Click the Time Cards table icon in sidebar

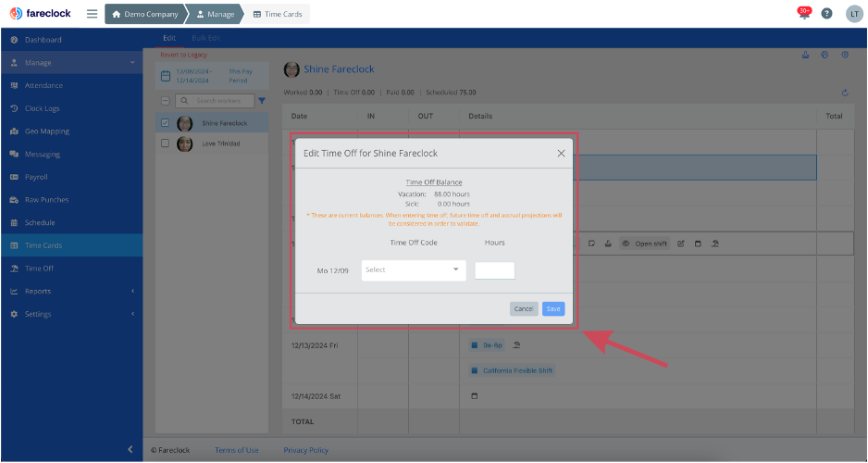point(15,245)
